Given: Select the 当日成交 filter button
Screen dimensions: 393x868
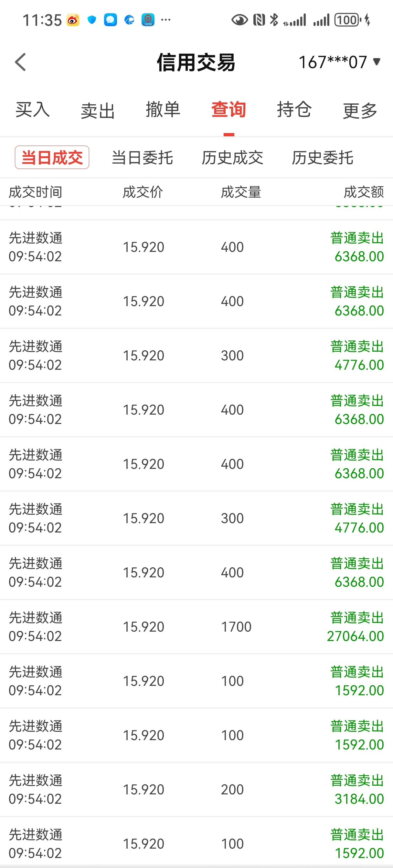Looking at the screenshot, I should coord(52,157).
